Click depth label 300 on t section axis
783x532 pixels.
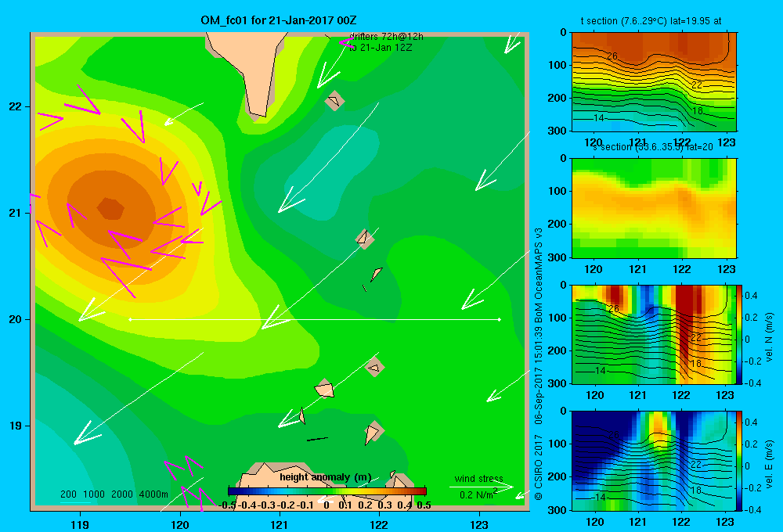557,131
